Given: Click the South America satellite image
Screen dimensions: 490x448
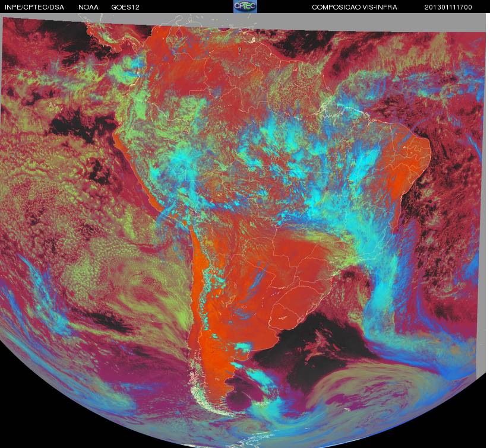Looking at the screenshot, I should coord(244,230).
